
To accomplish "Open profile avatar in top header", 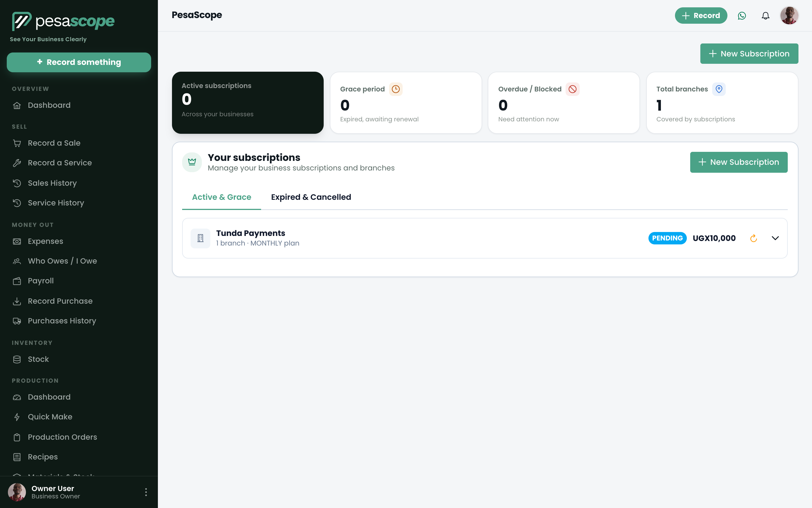I will click(789, 16).
